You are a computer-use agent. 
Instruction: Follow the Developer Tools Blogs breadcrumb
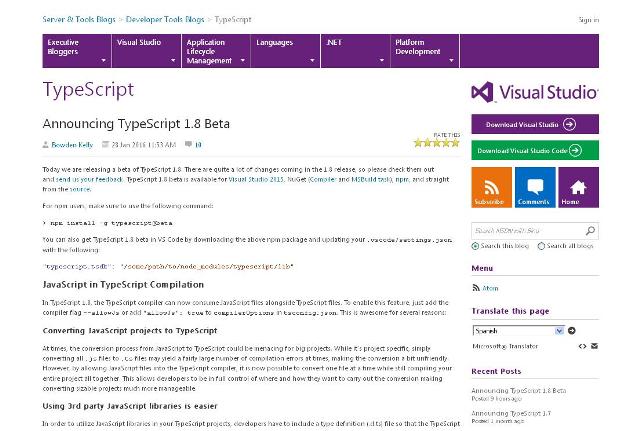(x=165, y=19)
